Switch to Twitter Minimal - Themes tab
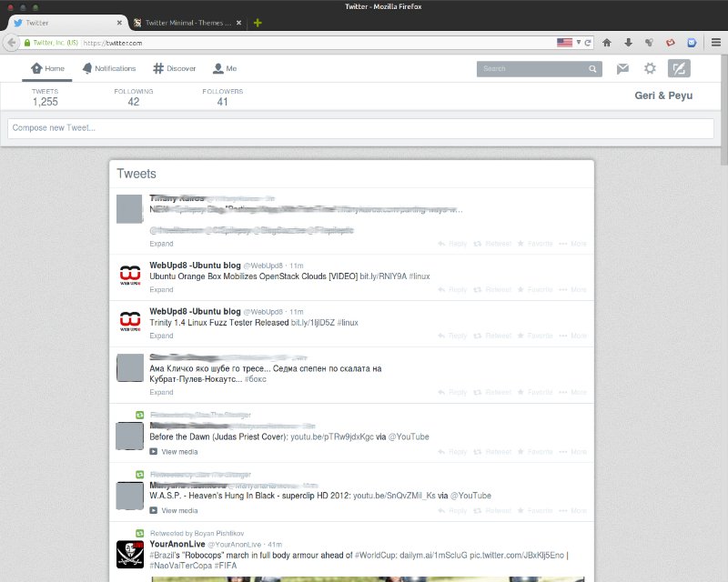Image resolution: width=728 pixels, height=582 pixels. point(188,23)
